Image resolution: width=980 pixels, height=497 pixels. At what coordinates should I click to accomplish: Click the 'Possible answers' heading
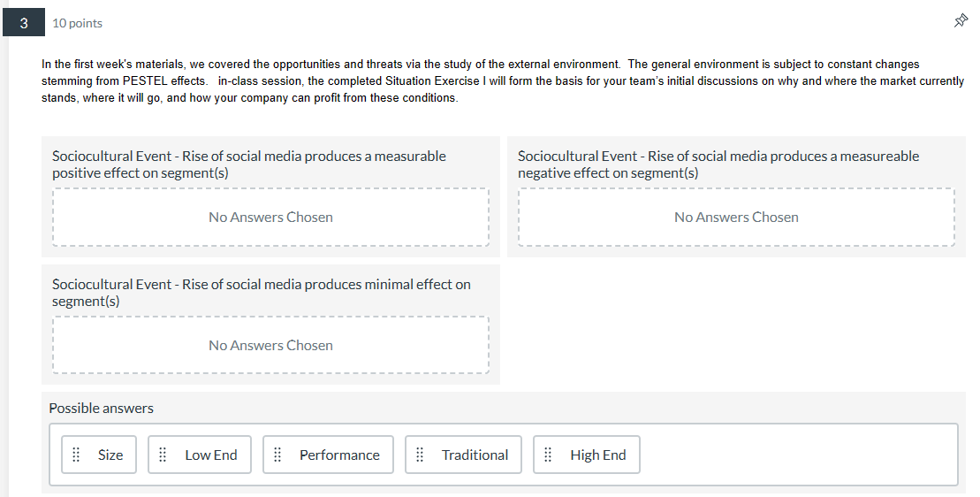tap(102, 409)
